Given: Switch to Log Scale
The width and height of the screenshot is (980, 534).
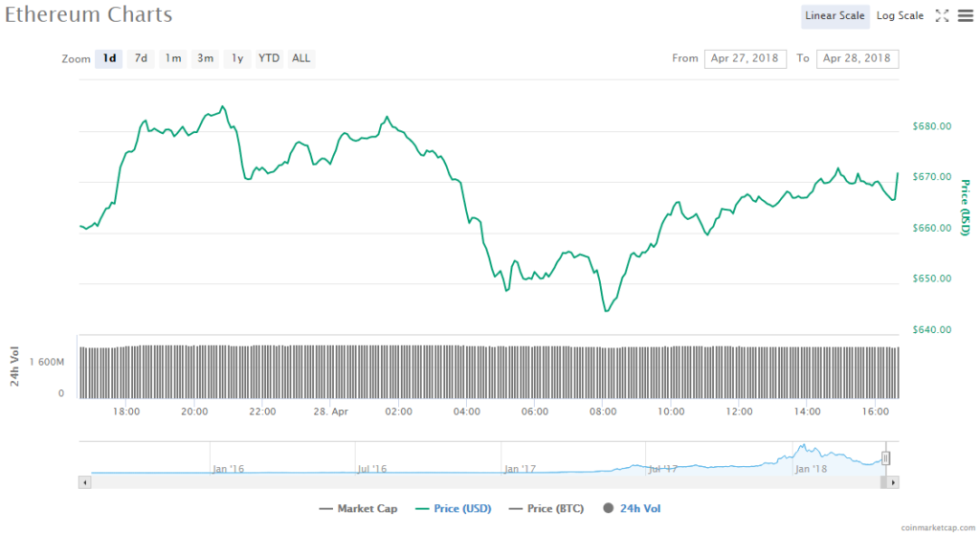Looking at the screenshot, I should tap(900, 15).
